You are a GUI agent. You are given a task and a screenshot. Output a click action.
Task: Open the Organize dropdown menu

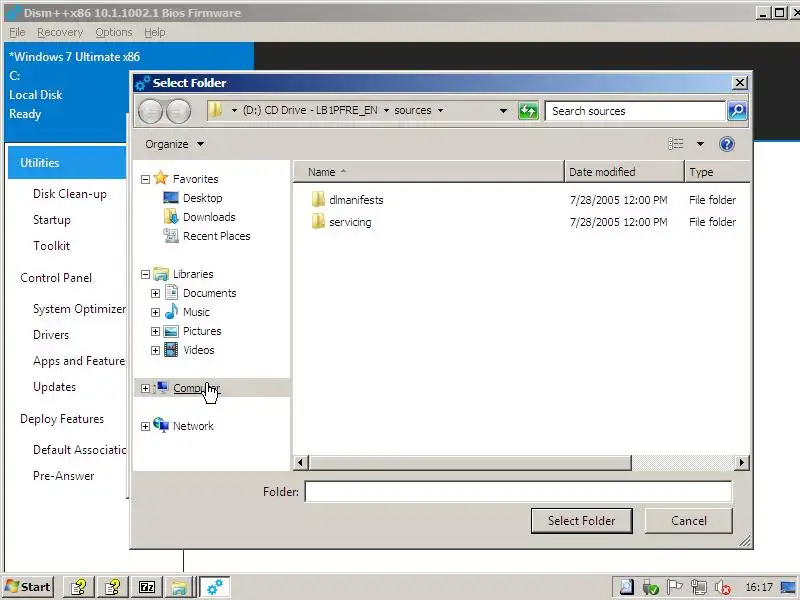point(174,144)
